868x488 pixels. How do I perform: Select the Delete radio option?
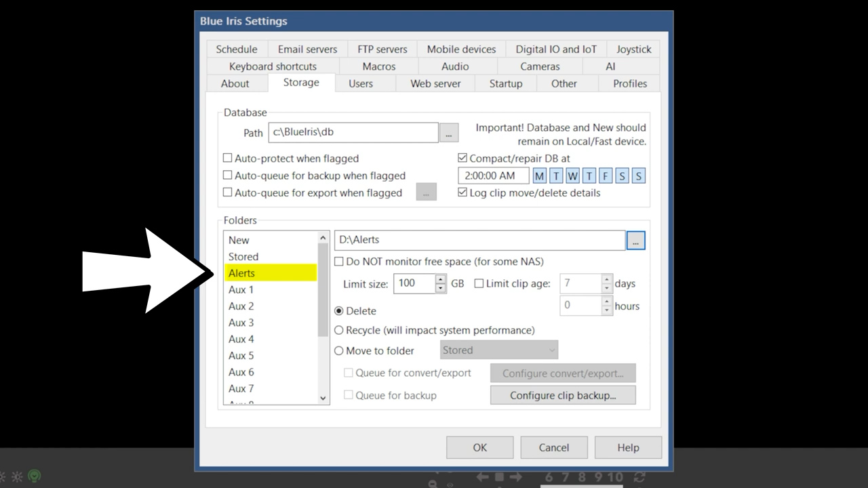(x=339, y=310)
